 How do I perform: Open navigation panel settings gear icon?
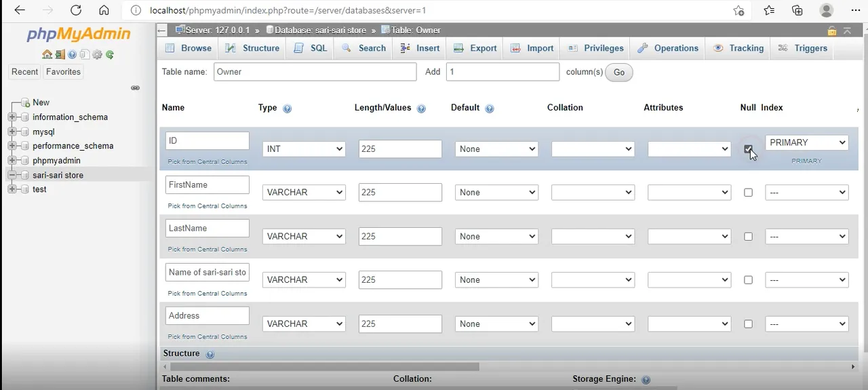97,55
